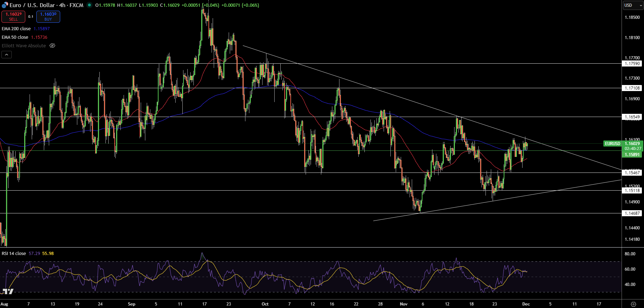
Task: Click the horizontal line label 1.17590
Action: (632, 63)
